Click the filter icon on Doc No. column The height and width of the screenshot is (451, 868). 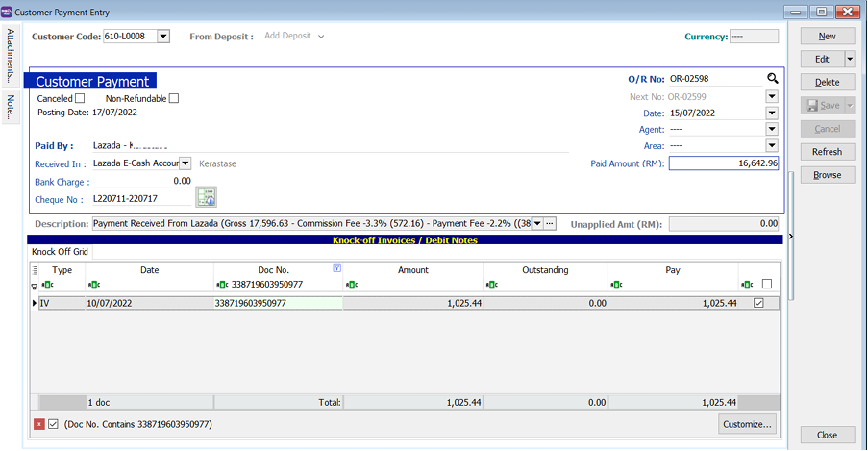[x=336, y=269]
